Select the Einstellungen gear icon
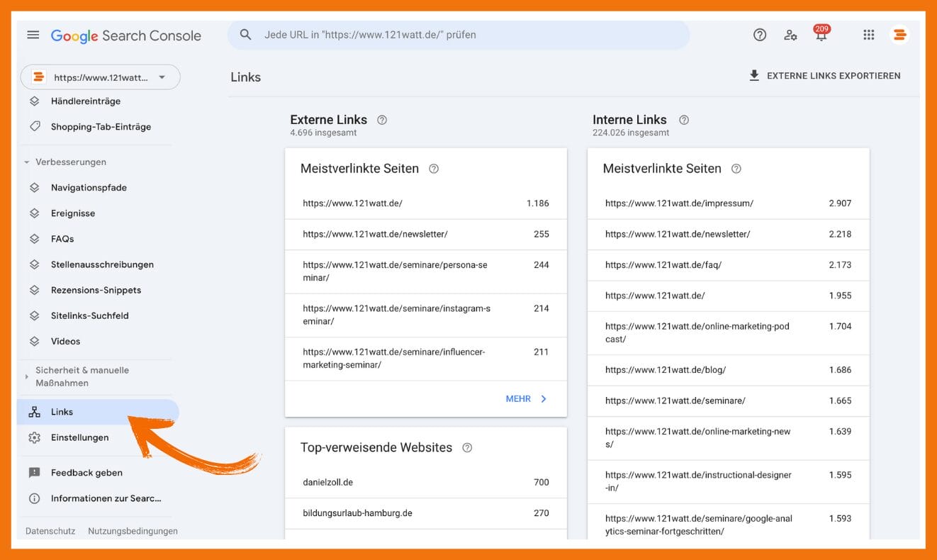 (x=34, y=437)
